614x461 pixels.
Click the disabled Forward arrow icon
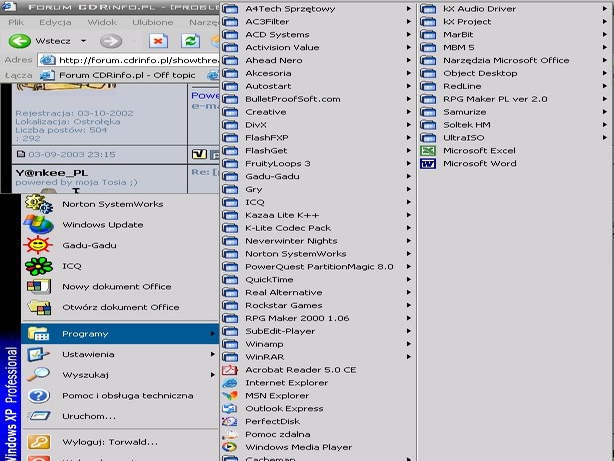(111, 41)
